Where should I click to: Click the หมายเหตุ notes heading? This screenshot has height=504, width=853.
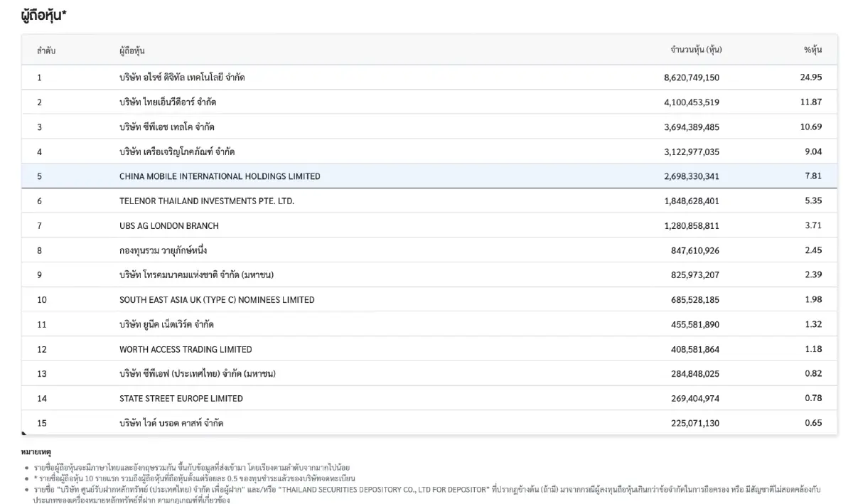(37, 452)
